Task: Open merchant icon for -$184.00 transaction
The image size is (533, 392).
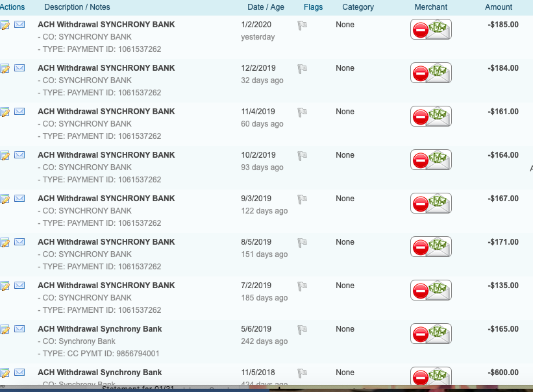Action: tap(430, 73)
